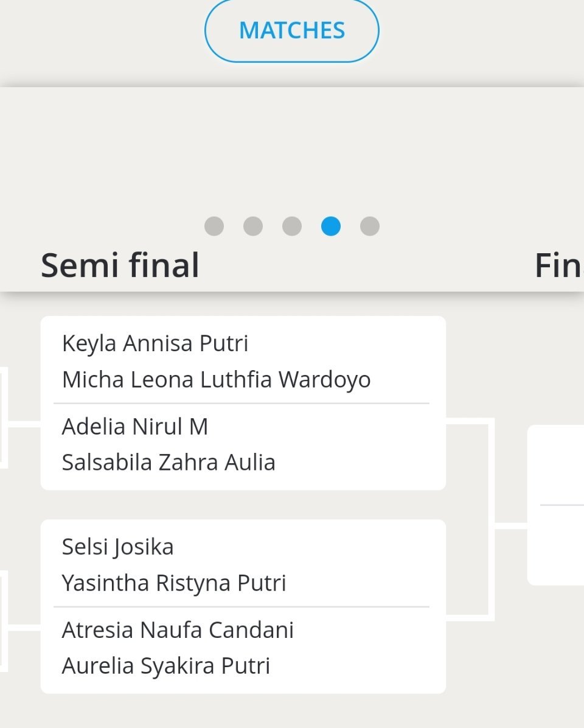584x728 pixels.
Task: Switch to the partially visible Final heading
Action: (558, 265)
